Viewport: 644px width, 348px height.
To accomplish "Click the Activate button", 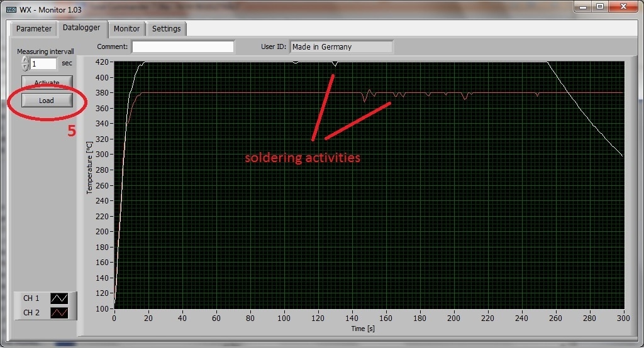I will (47, 82).
